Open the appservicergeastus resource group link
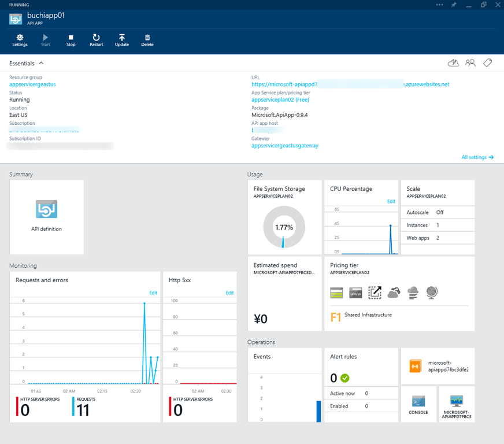 [32, 84]
